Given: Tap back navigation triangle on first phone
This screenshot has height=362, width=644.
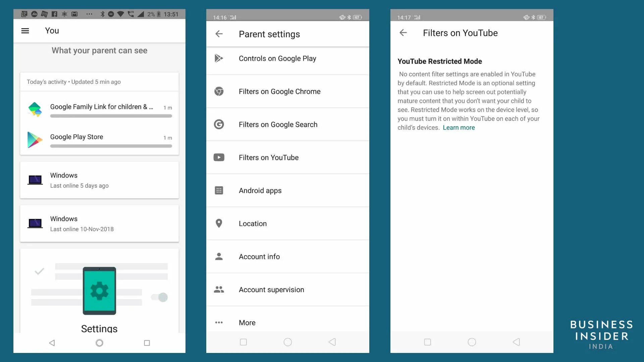Looking at the screenshot, I should pyautogui.click(x=52, y=343).
